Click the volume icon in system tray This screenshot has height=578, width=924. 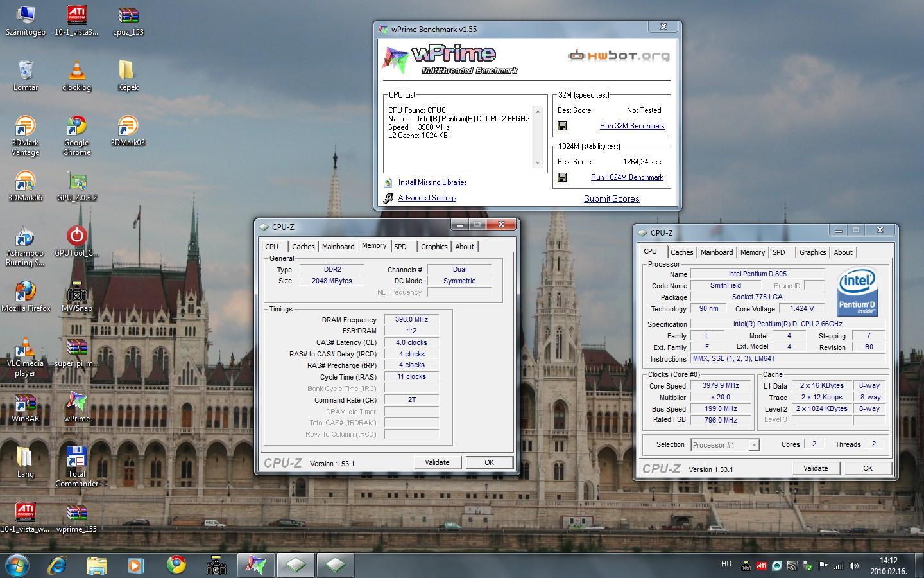point(853,566)
